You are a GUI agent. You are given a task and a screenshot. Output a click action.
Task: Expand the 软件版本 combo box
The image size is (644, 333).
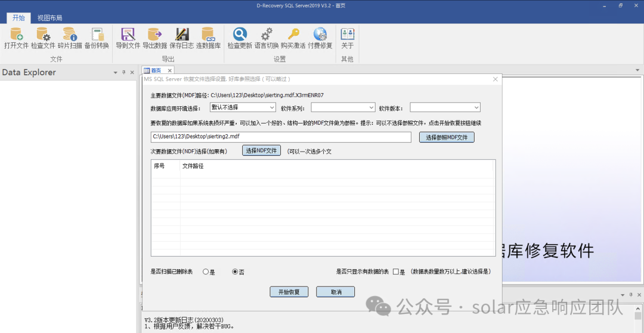point(445,107)
